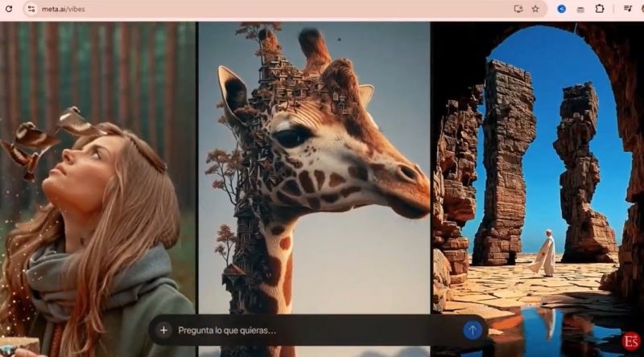The image size is (644, 357).
Task: Click the install app icon in address bar
Action: click(518, 9)
